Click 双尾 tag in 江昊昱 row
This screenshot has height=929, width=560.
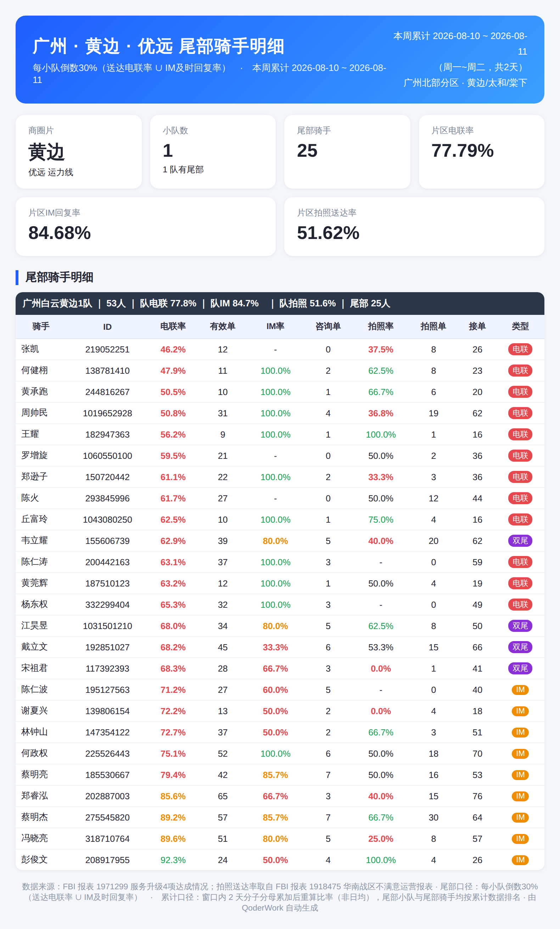point(520,626)
